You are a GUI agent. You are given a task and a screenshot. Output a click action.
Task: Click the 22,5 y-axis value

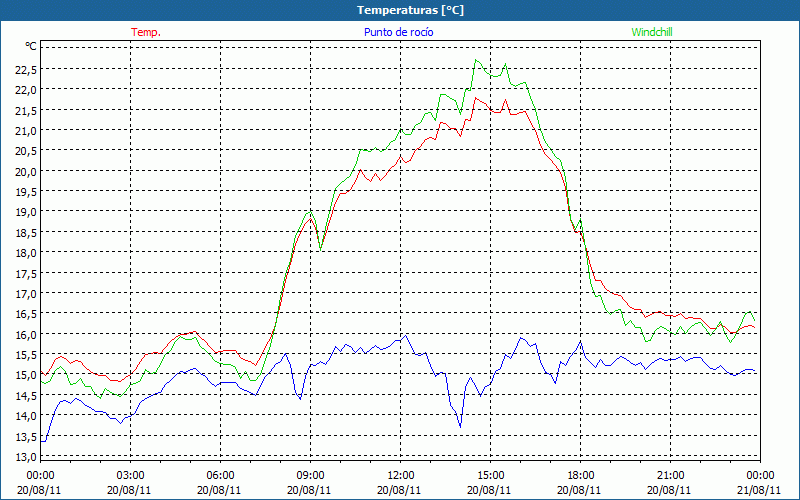click(26, 69)
